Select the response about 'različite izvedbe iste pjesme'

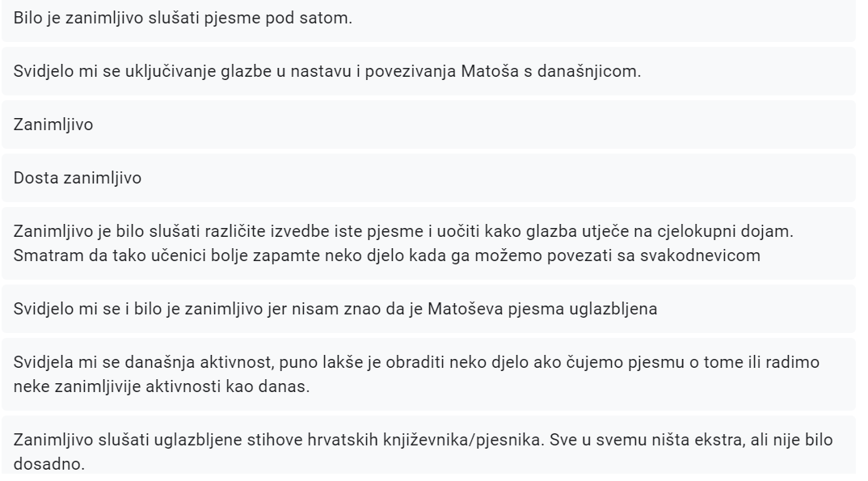click(428, 243)
